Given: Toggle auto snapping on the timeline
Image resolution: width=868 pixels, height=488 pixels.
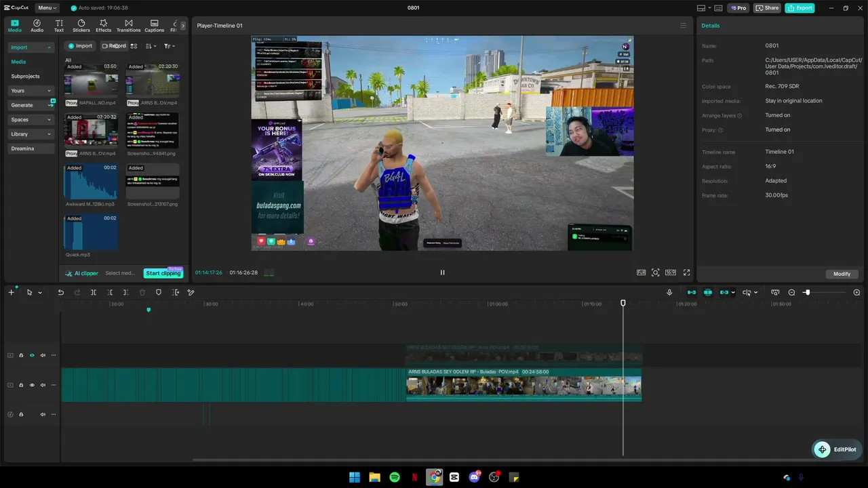Looking at the screenshot, I should point(708,292).
